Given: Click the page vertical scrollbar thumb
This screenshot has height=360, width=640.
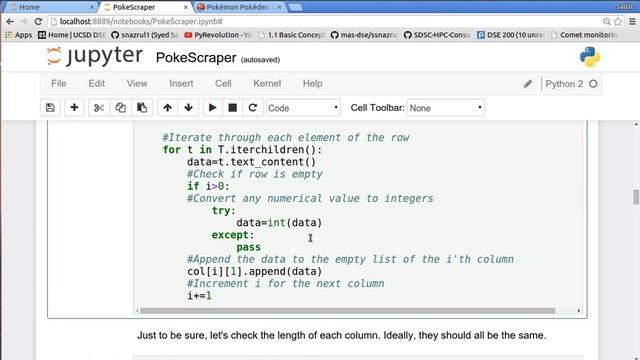Looking at the screenshot, I should (x=636, y=197).
